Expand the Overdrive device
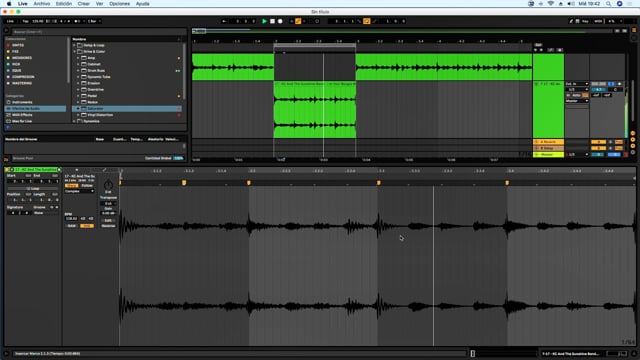 (x=78, y=89)
